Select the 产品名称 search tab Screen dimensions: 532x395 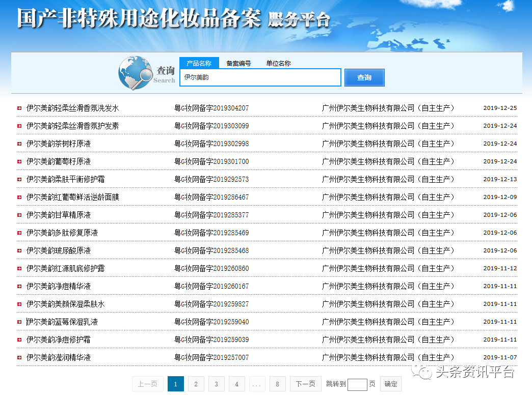(x=199, y=63)
